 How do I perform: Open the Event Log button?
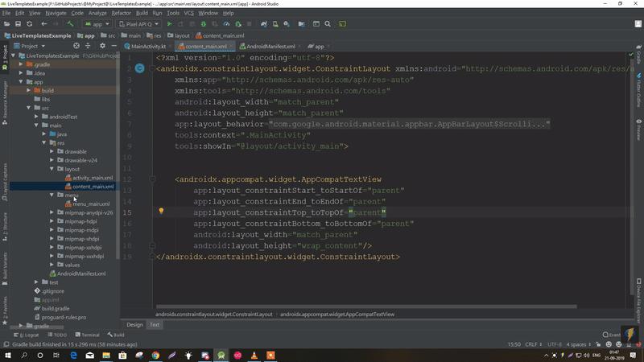612,335
